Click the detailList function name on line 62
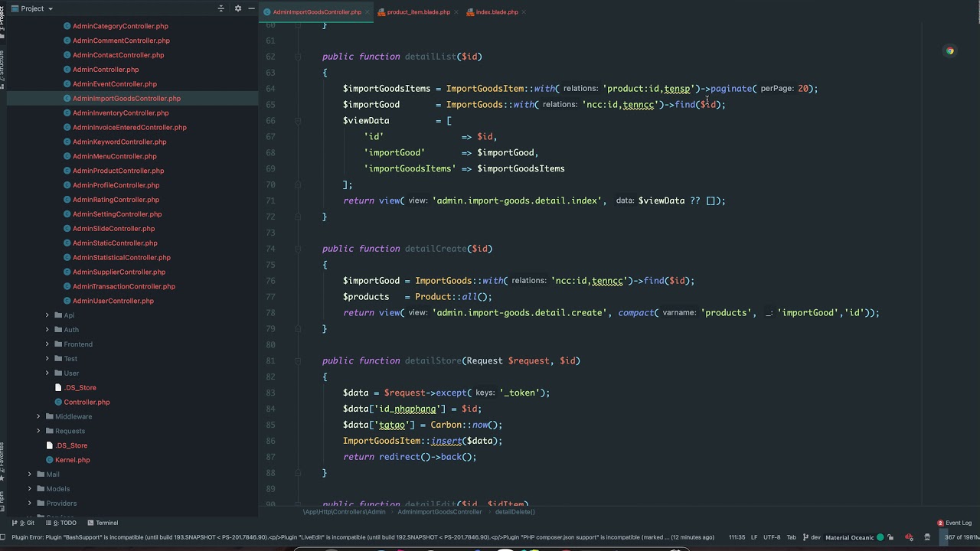Viewport: 980px width, 551px height. (430, 57)
